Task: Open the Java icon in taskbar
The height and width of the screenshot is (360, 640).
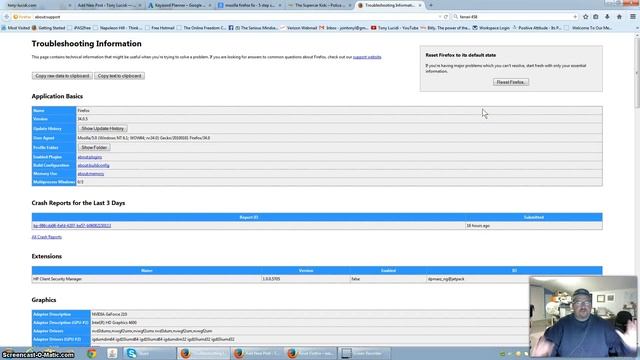Action: (x=112, y=353)
